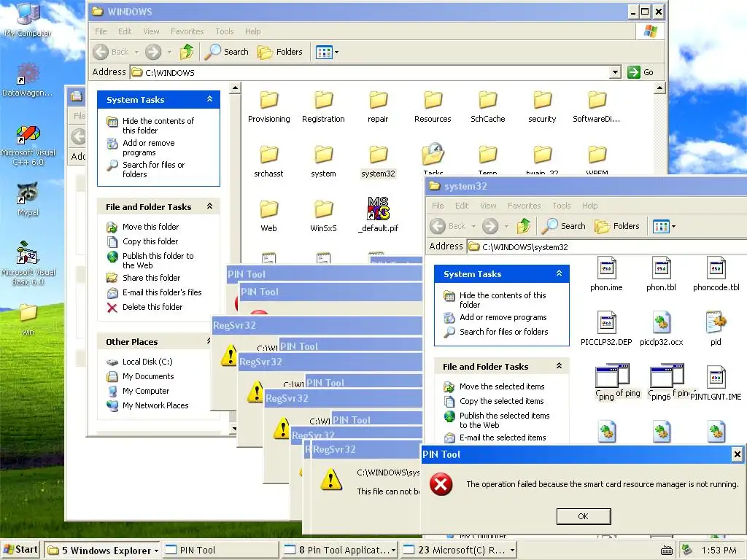Open My Computer desktop icon
747x560 pixels.
click(28, 13)
